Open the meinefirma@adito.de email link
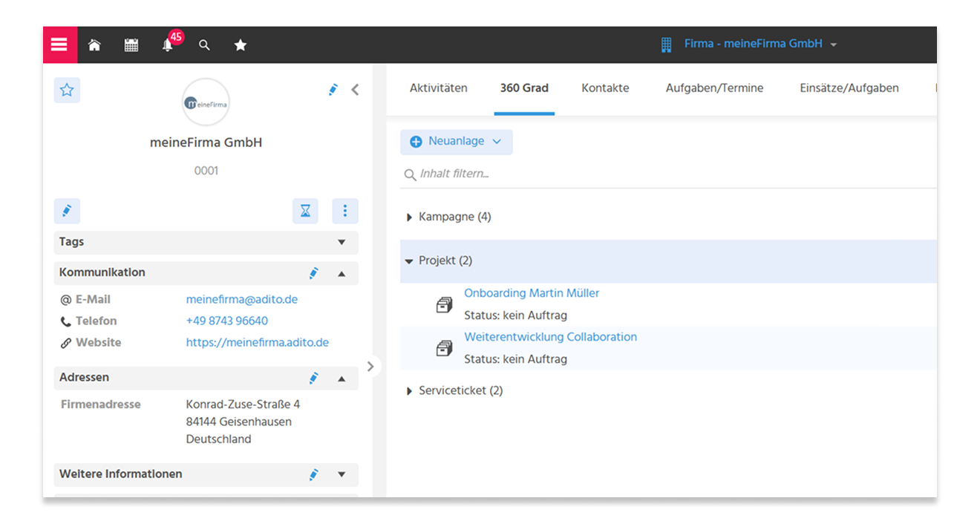 [242, 300]
